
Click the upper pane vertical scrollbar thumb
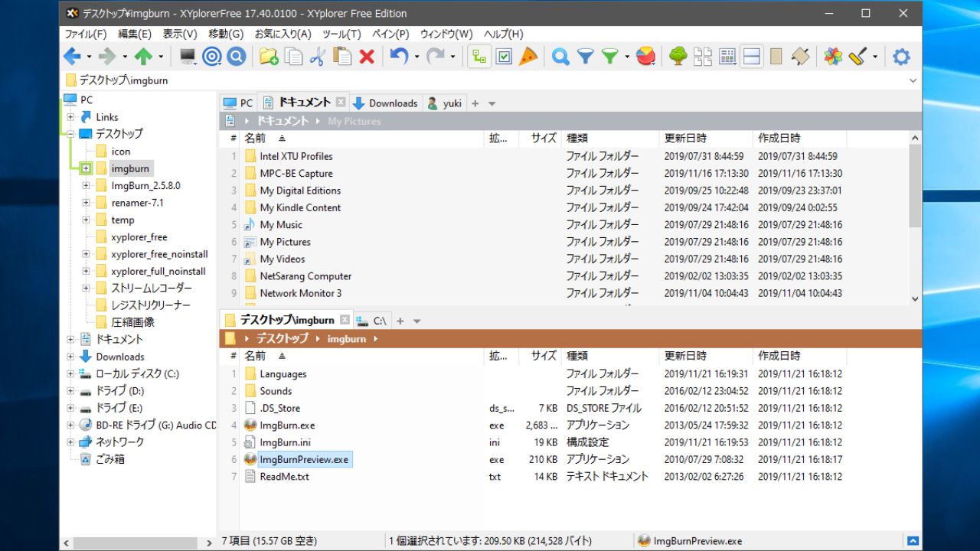click(x=914, y=186)
